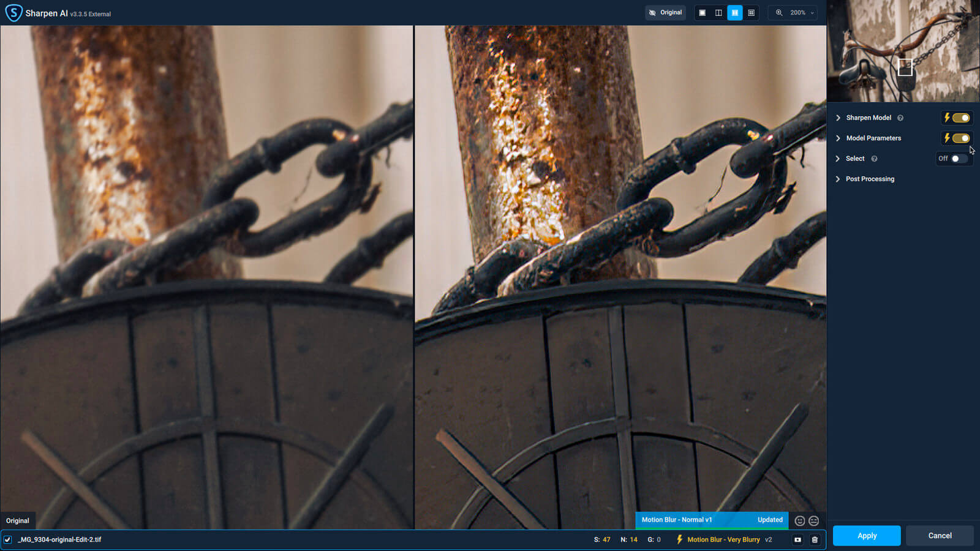Expand the Sharpen Model section

click(838, 118)
